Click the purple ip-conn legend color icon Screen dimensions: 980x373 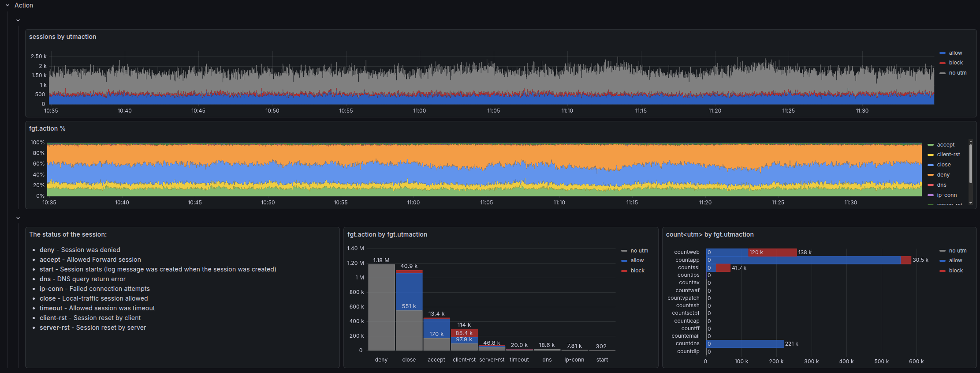click(x=931, y=195)
